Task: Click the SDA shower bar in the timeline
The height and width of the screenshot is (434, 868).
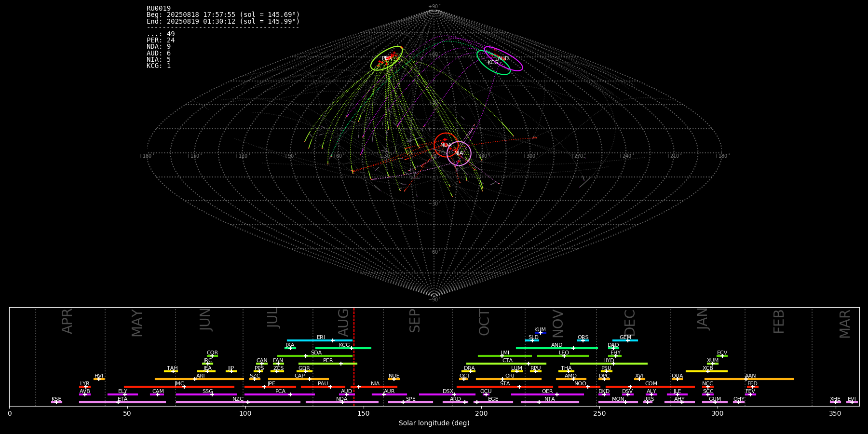Action: point(315,356)
